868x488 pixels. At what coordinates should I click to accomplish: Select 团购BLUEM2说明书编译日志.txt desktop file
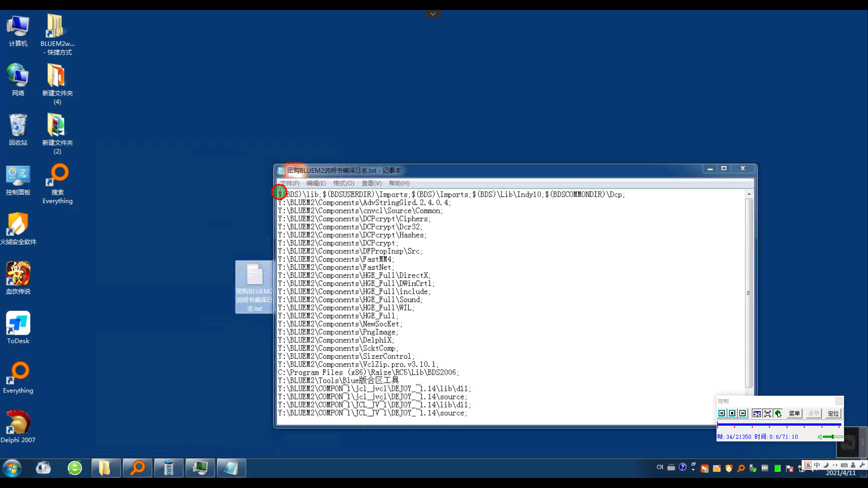pos(255,287)
